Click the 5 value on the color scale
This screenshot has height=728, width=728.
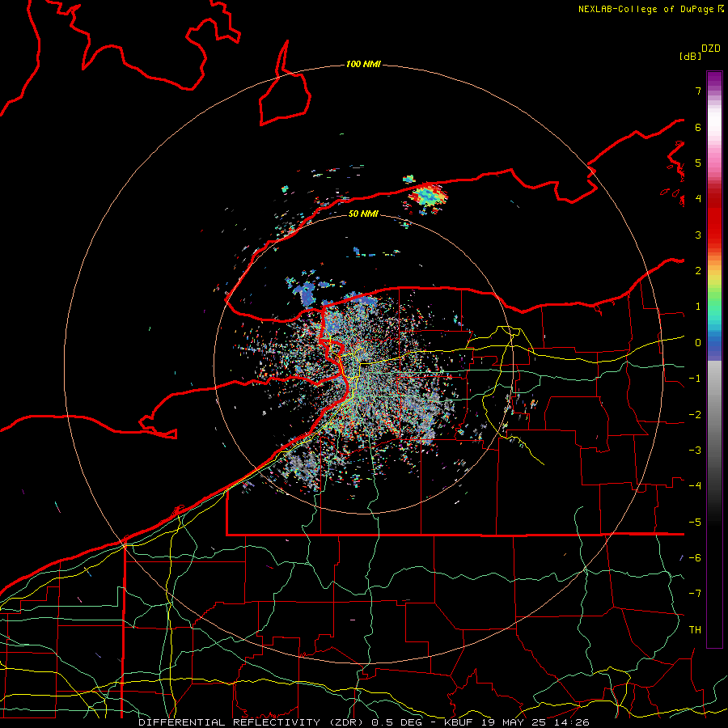click(x=698, y=163)
